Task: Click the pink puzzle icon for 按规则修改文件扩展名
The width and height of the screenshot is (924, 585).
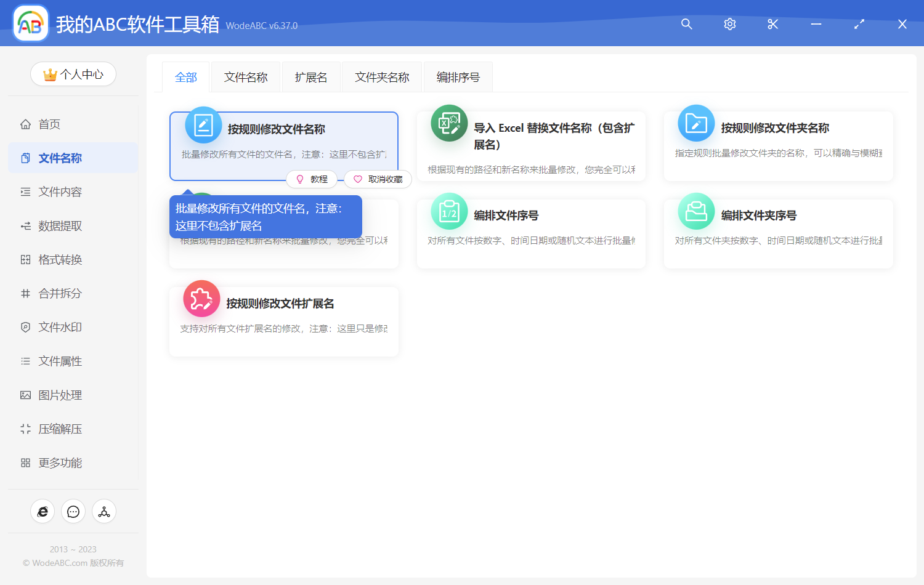Action: [201, 299]
